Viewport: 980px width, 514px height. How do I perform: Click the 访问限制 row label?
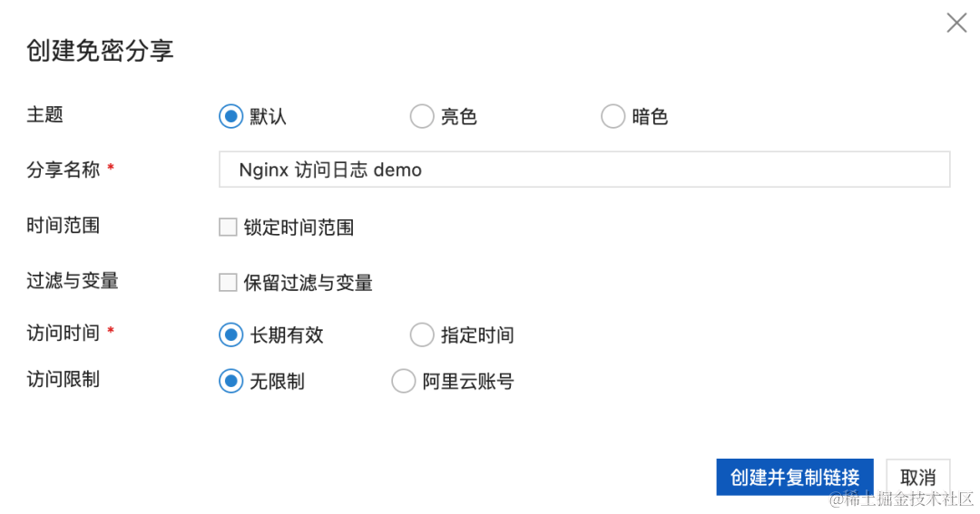64,380
